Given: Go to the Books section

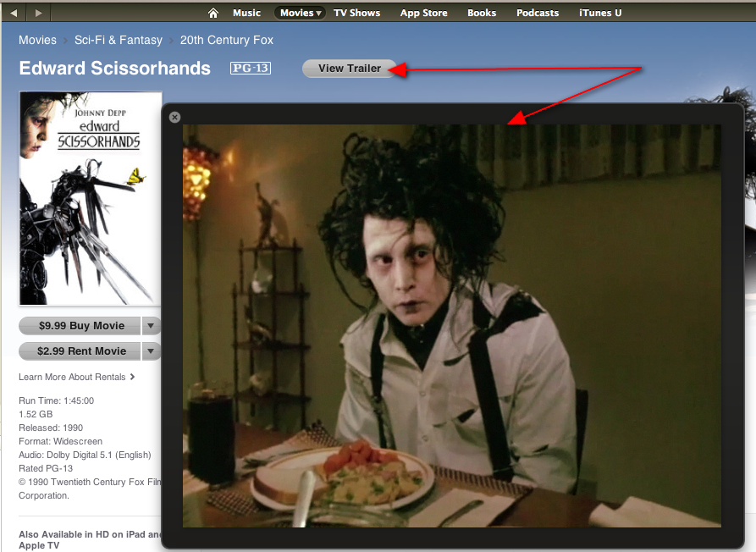Looking at the screenshot, I should (482, 13).
